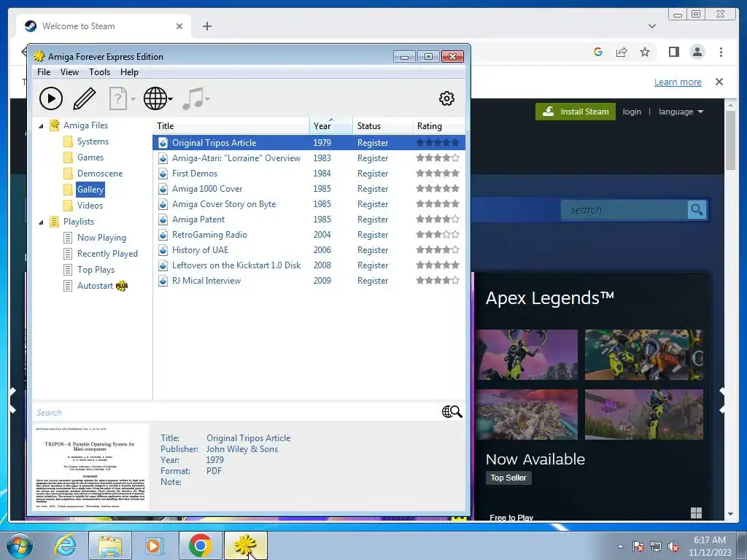Screen dimensions: 747x560
Task: Open the Tools menu
Action: pos(99,72)
